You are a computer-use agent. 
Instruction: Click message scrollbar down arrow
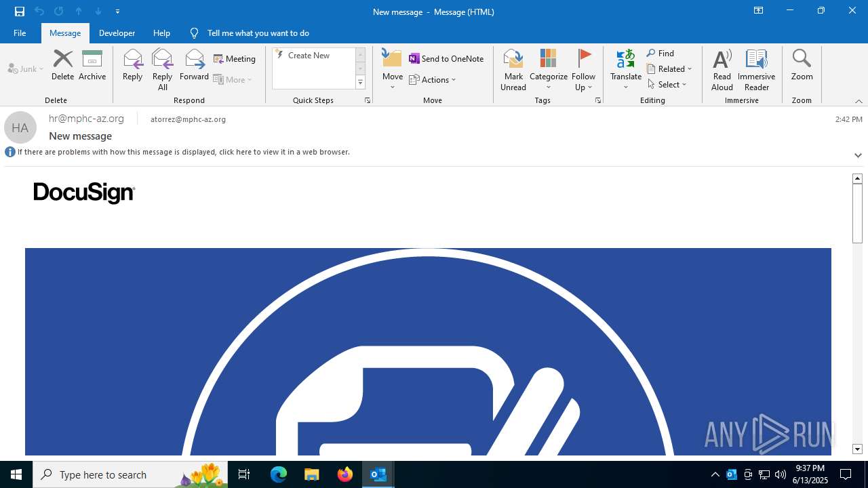(857, 449)
